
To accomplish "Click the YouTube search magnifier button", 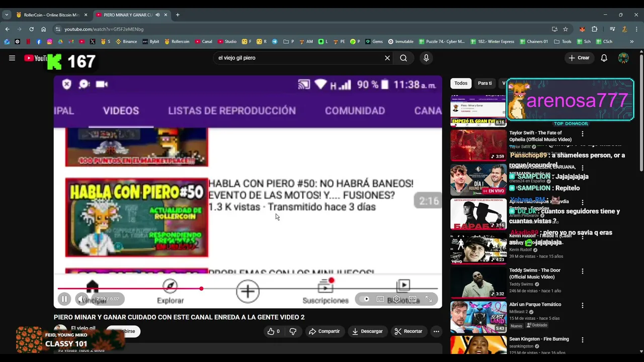I will click(x=404, y=58).
